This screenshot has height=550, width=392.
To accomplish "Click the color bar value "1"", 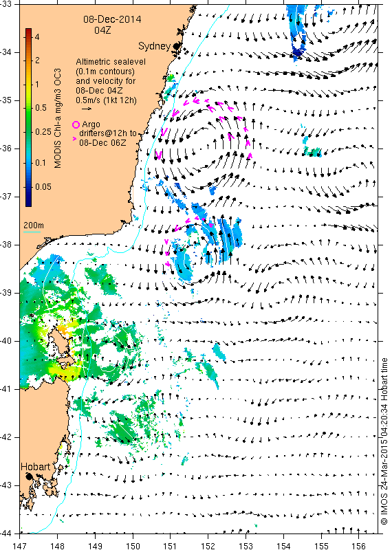I will click(x=37, y=84).
